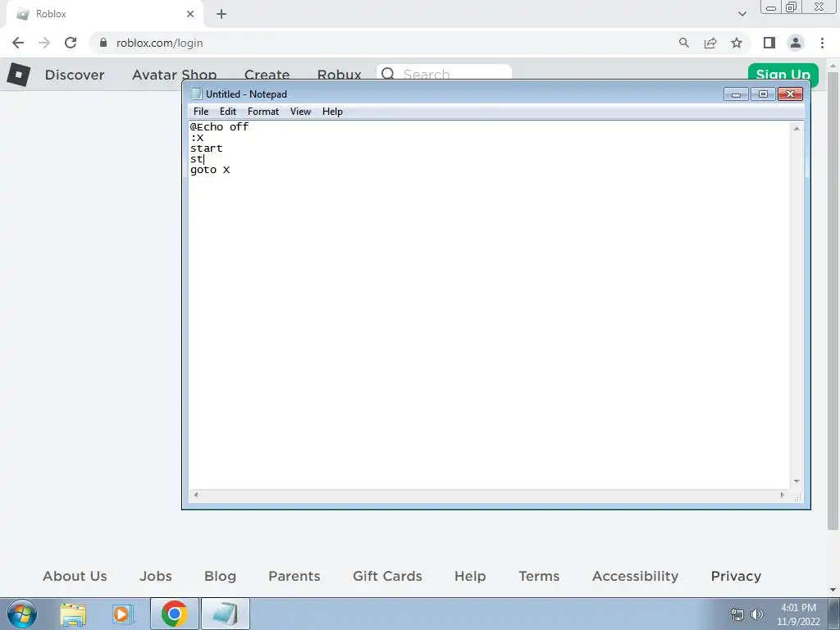
Task: Open the Terms footer link
Action: (x=539, y=576)
